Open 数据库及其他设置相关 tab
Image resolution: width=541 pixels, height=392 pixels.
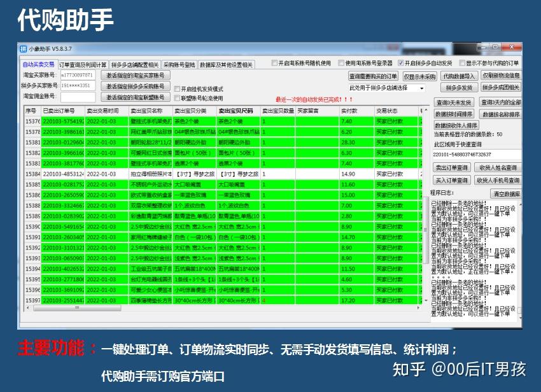[226, 65]
